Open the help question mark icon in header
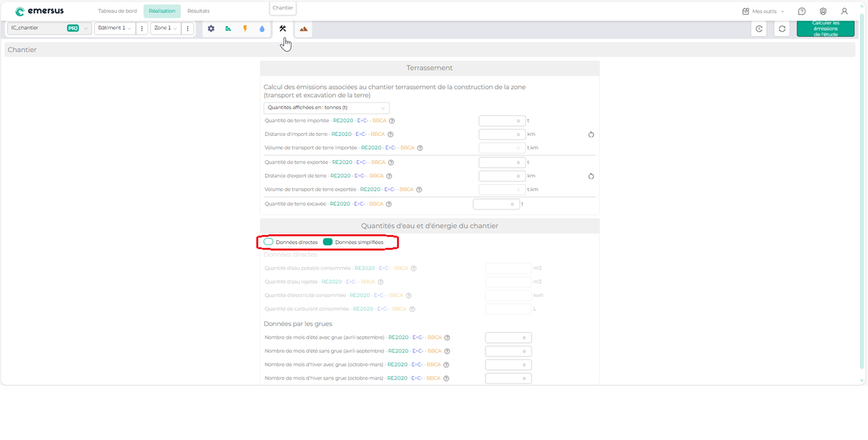The image size is (868, 440). 802,12
